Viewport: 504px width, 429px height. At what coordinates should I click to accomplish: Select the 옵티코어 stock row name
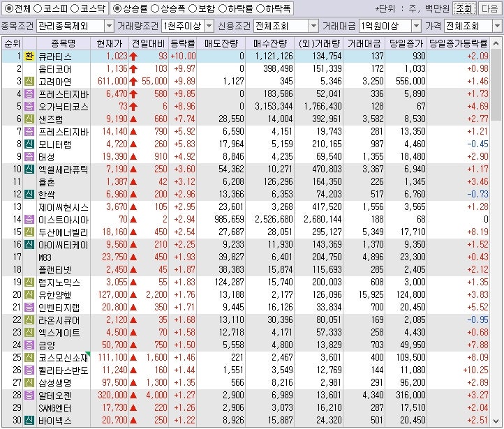point(54,69)
